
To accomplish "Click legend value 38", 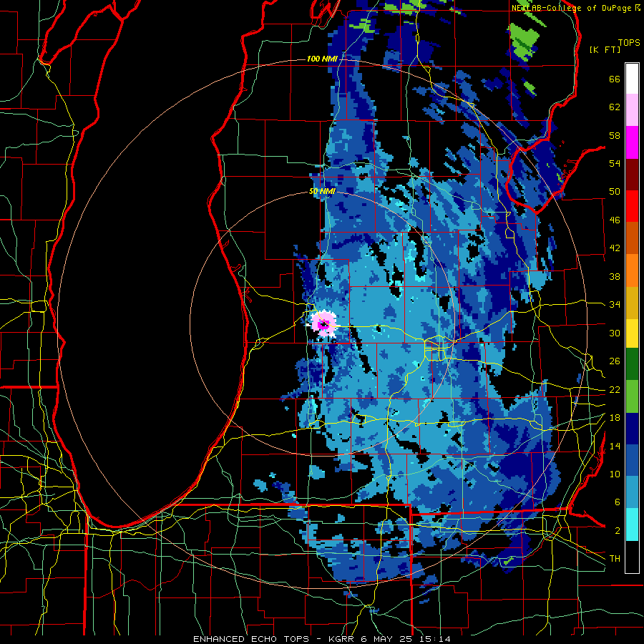I will 615,276.
